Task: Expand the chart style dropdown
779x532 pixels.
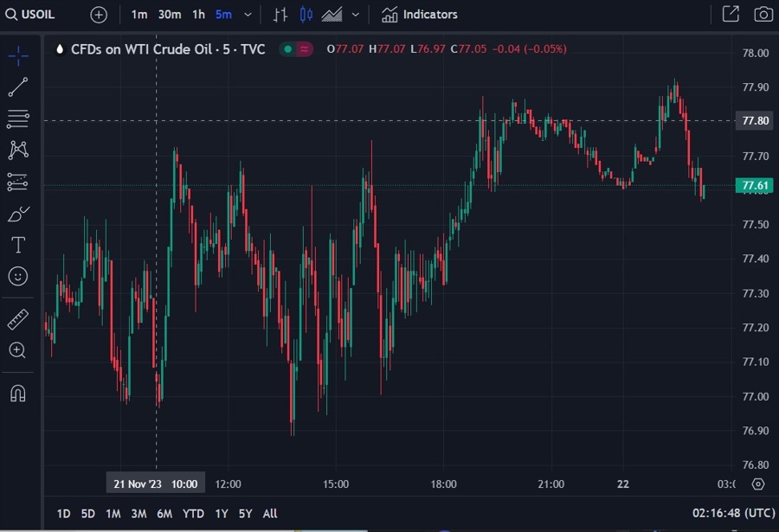Action: (x=355, y=15)
